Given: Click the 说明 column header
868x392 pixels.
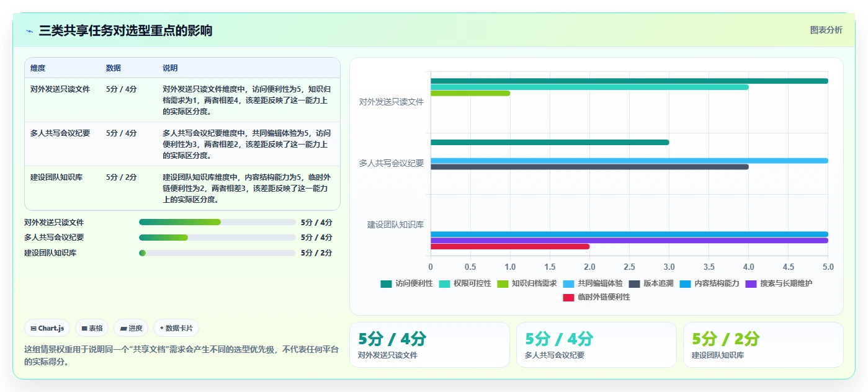Looking at the screenshot, I should [170, 68].
